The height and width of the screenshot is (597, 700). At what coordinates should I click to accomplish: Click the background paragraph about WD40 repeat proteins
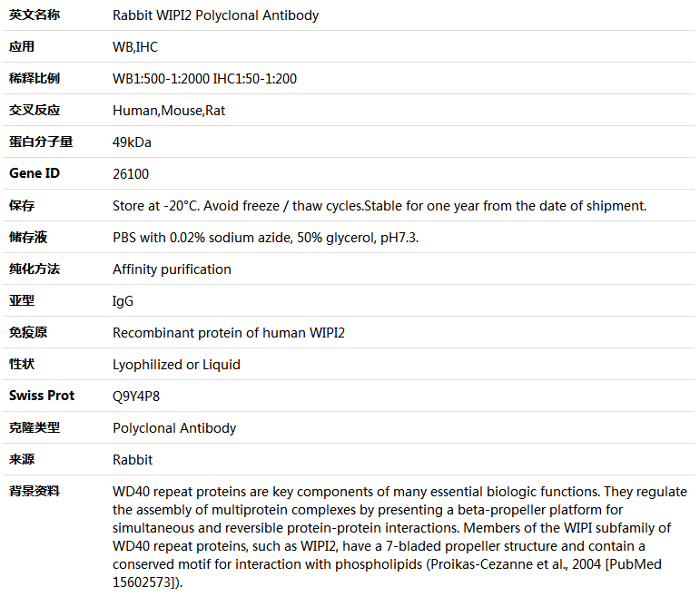[x=399, y=527]
